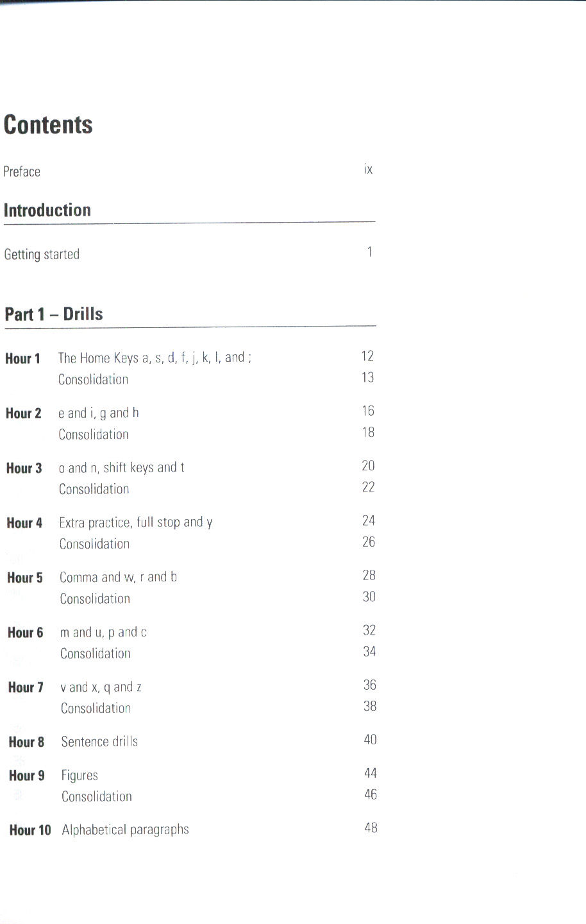Click the Introduction section heading
Image resolution: width=586 pixels, height=924 pixels.
coord(47,210)
